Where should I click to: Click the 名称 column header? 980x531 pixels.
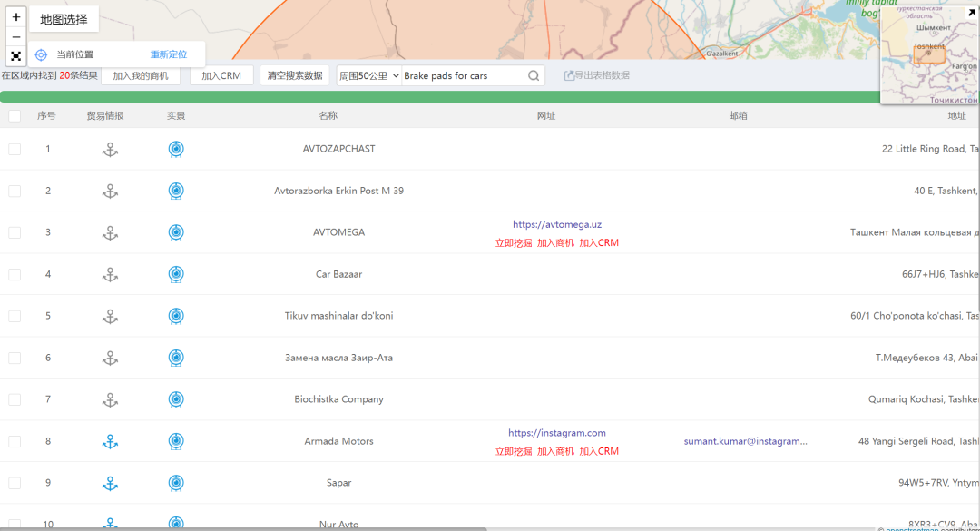pyautogui.click(x=328, y=115)
